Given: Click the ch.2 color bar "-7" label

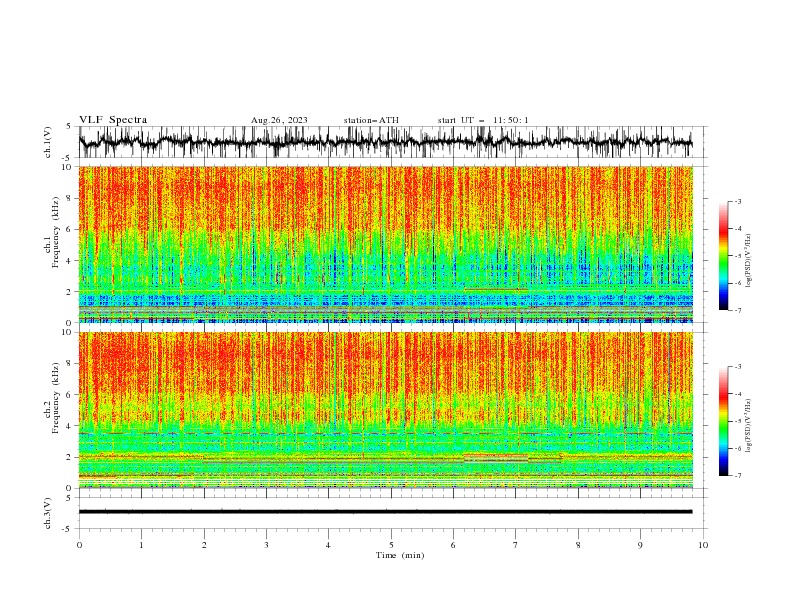Looking at the screenshot, I should [x=737, y=476].
